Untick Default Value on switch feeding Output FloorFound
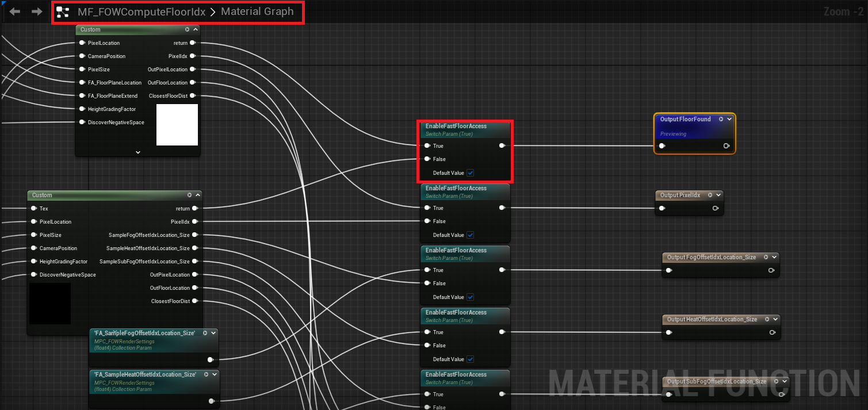 pos(471,173)
